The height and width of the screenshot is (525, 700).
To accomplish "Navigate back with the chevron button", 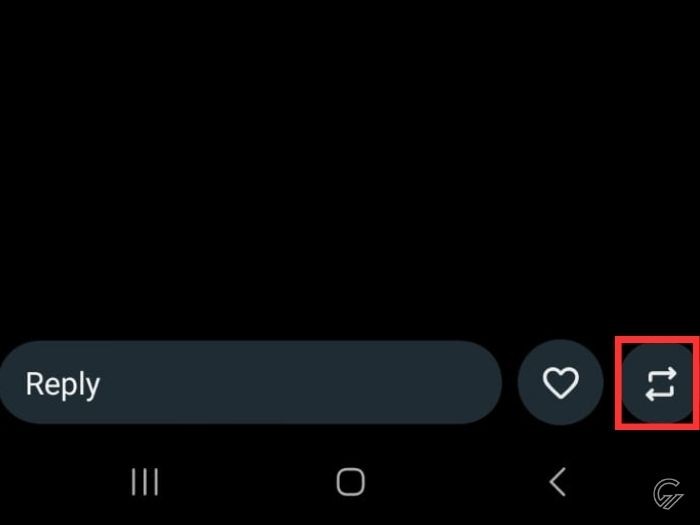I will [557, 482].
